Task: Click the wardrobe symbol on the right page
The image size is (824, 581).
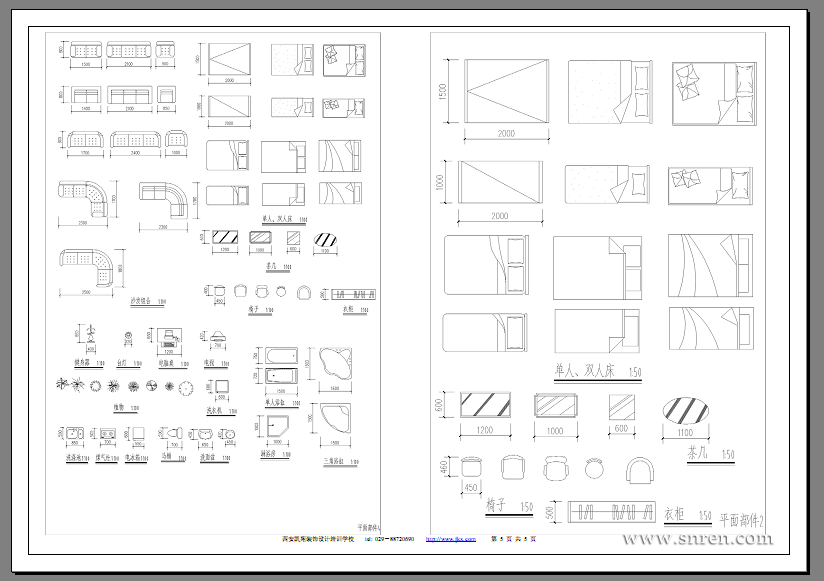Action: tap(612, 512)
